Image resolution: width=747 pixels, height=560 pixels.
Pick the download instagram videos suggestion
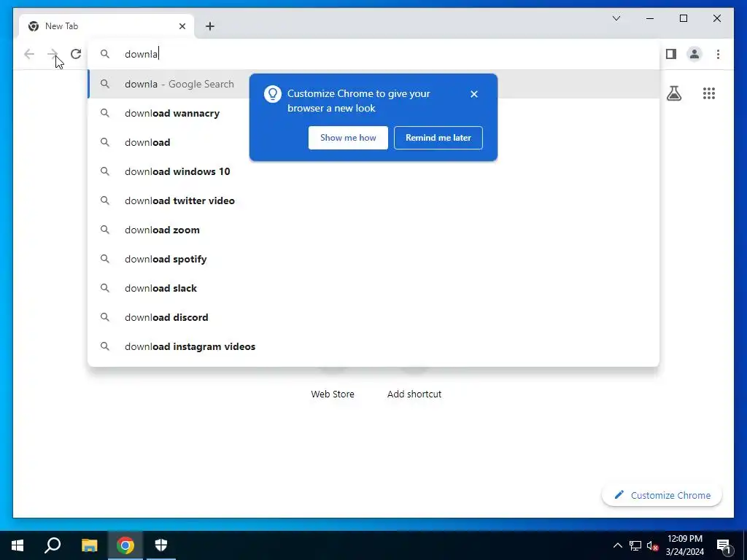click(374, 346)
